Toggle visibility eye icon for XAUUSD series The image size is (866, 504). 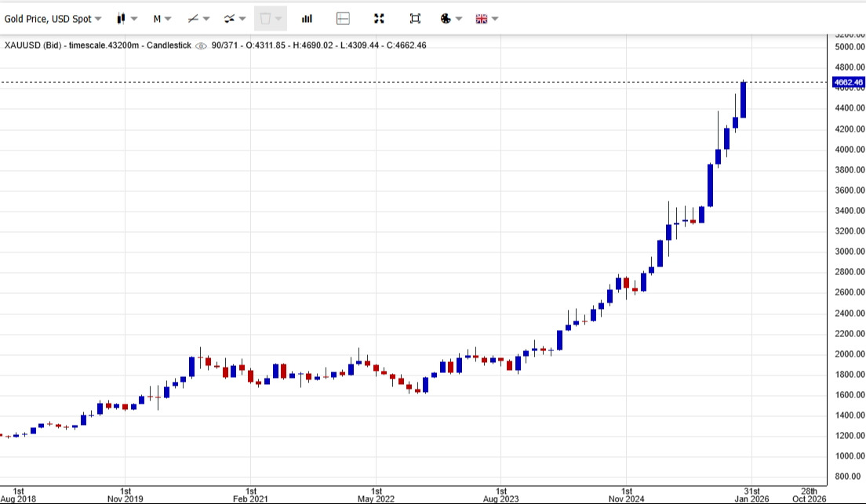pyautogui.click(x=201, y=45)
